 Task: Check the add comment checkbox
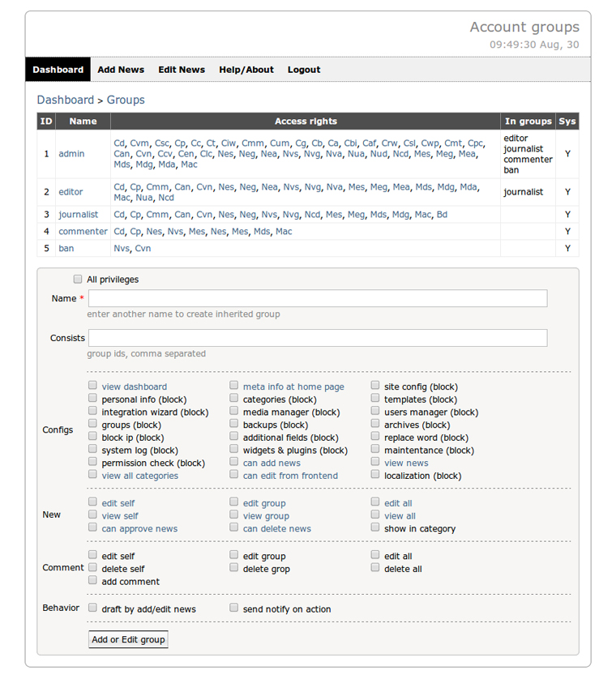tap(93, 581)
